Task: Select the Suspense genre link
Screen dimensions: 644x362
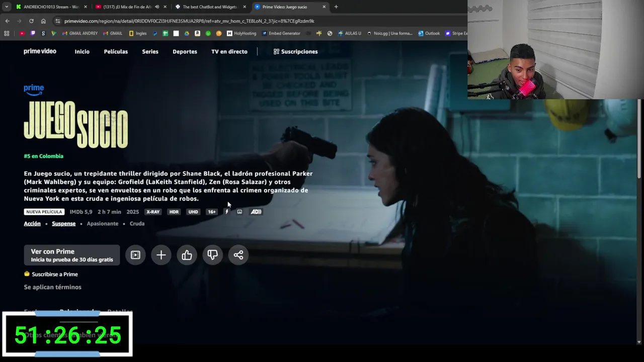Action: tap(63, 223)
